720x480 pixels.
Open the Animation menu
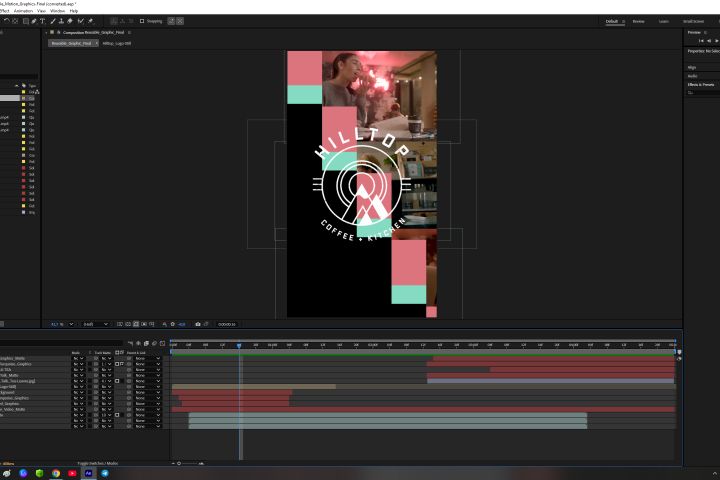click(x=23, y=11)
